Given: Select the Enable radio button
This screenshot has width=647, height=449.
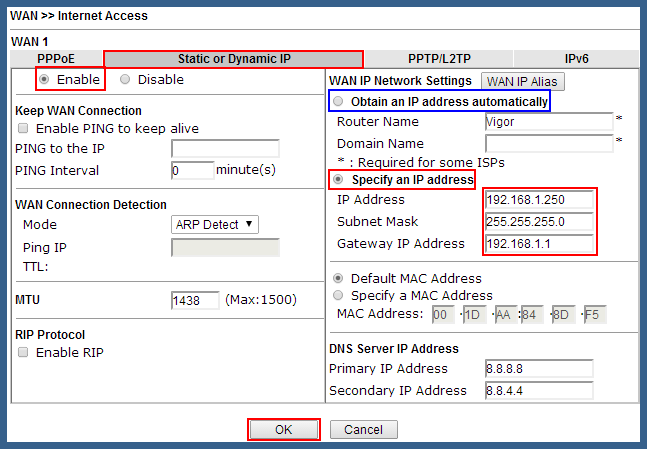Looking at the screenshot, I should [44, 79].
